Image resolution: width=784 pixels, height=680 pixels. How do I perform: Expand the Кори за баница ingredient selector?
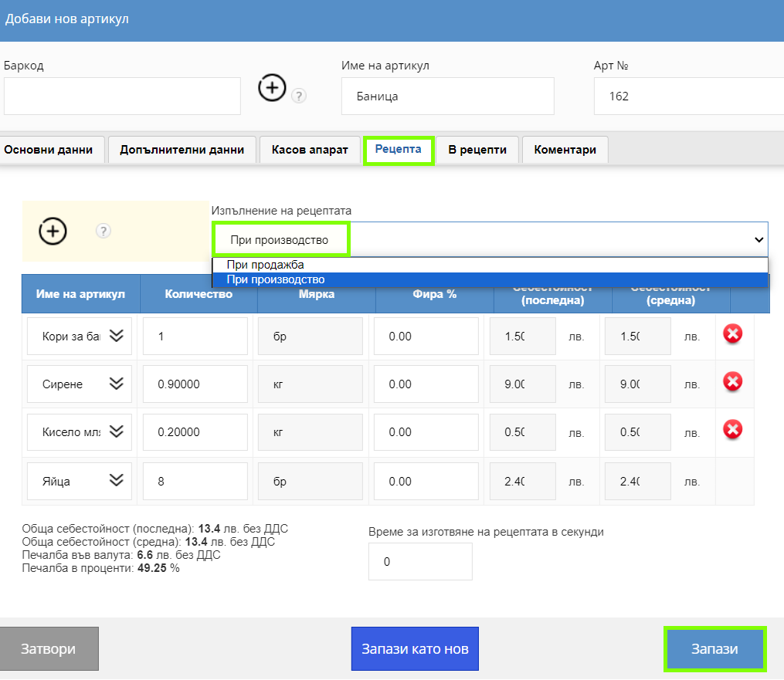coord(117,335)
